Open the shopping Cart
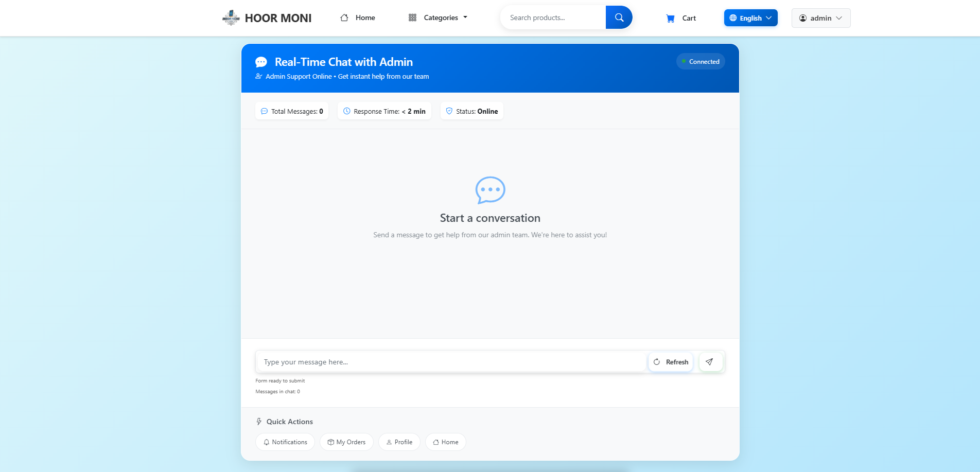 click(x=681, y=18)
